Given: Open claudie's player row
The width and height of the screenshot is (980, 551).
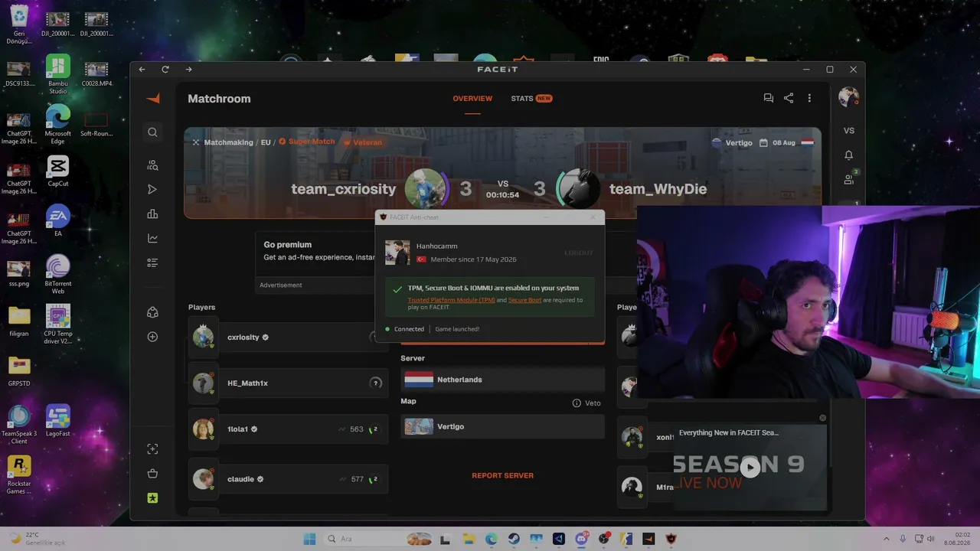Looking at the screenshot, I should pos(288,479).
